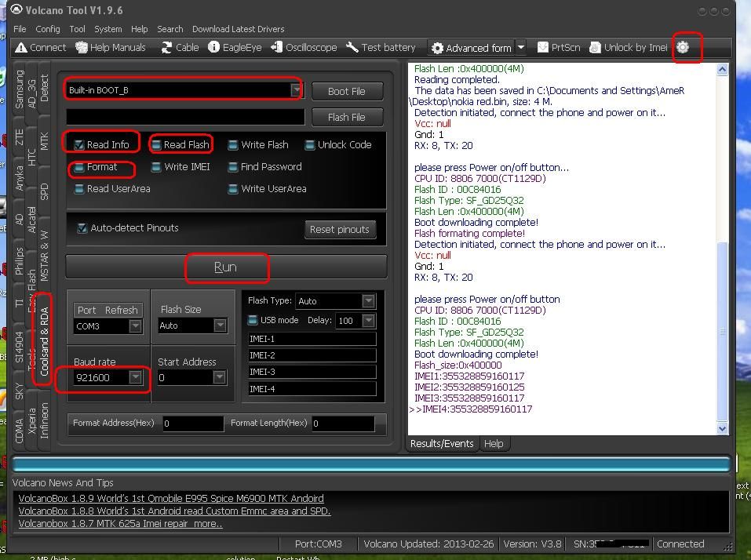The image size is (751, 560).
Task: Check the Write UserArea option
Action: 233,189
